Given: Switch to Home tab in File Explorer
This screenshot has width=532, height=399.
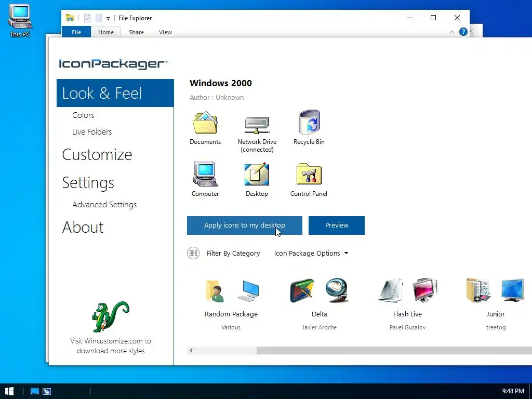Looking at the screenshot, I should pos(106,32).
